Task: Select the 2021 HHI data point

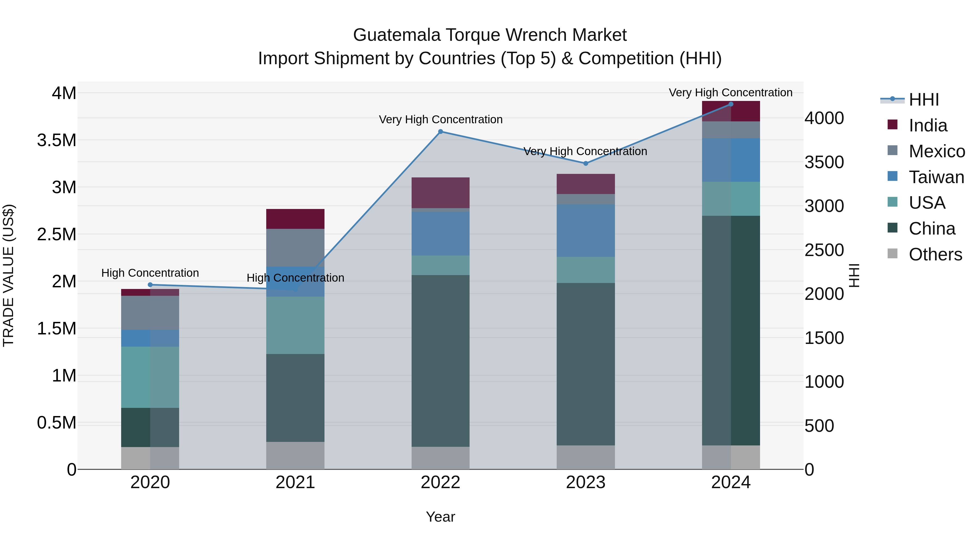Action: click(295, 290)
